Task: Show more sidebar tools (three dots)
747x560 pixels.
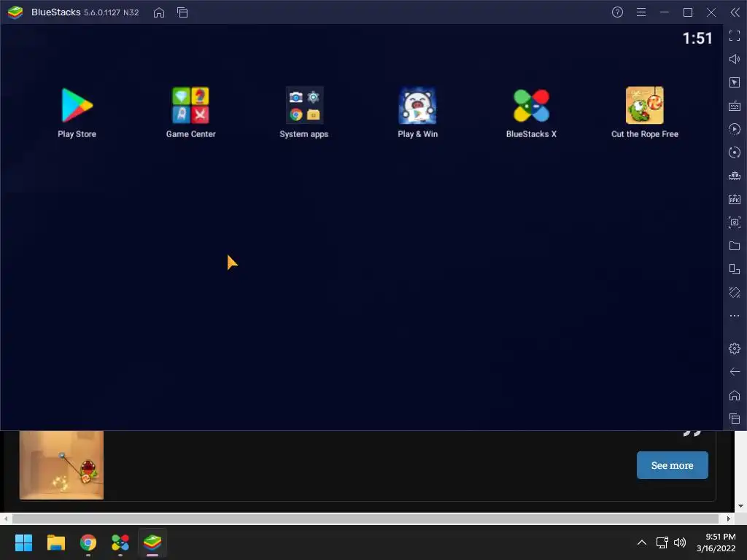Action: tap(735, 316)
